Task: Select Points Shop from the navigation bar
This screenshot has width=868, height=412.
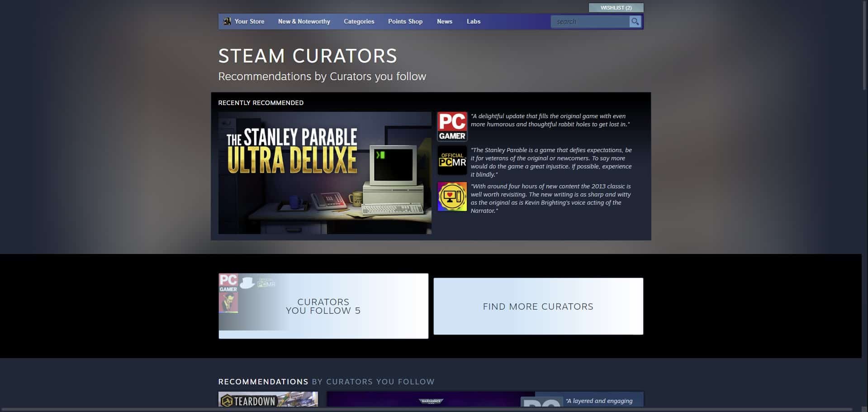Action: pyautogui.click(x=405, y=21)
